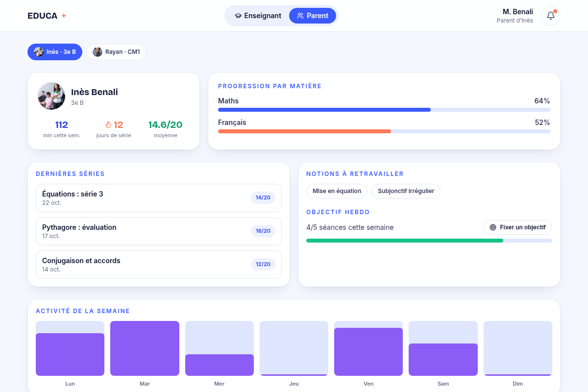Open the Subjonctif irrégulier chip
This screenshot has height=392, width=588.
[x=406, y=191]
